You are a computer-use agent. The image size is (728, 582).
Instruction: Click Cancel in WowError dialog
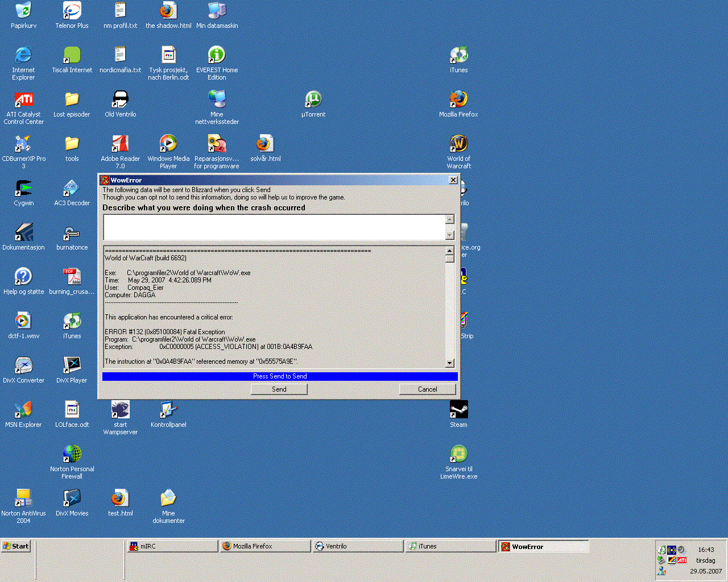427,389
